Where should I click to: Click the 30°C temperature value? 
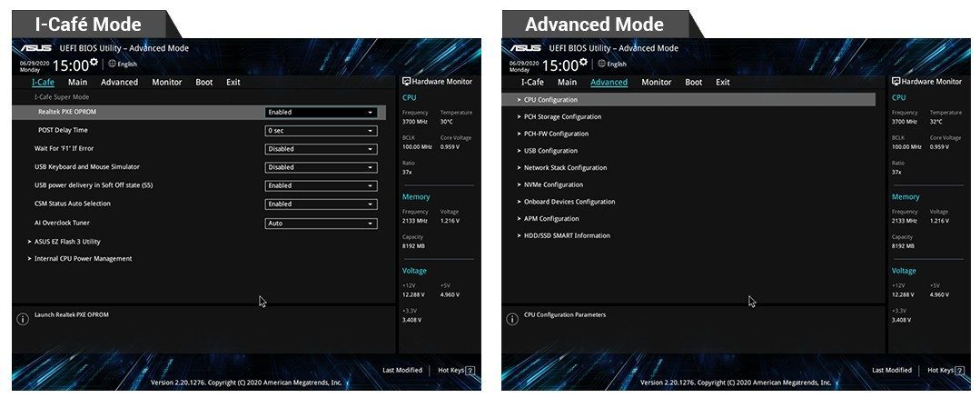coord(446,122)
